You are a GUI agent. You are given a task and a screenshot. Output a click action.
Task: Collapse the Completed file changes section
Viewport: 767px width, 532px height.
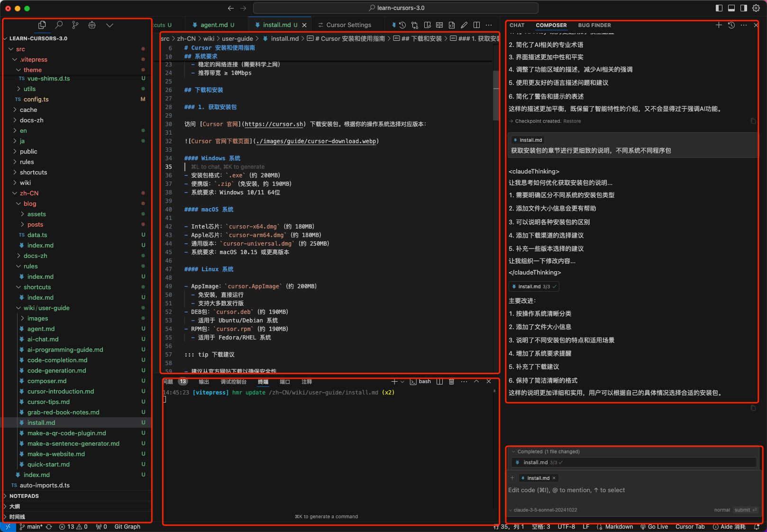(513, 452)
